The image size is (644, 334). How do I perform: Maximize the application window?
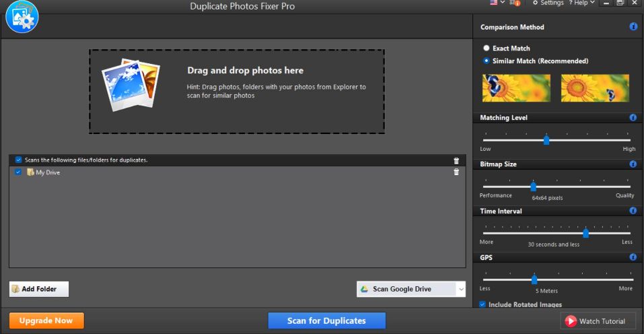click(620, 3)
